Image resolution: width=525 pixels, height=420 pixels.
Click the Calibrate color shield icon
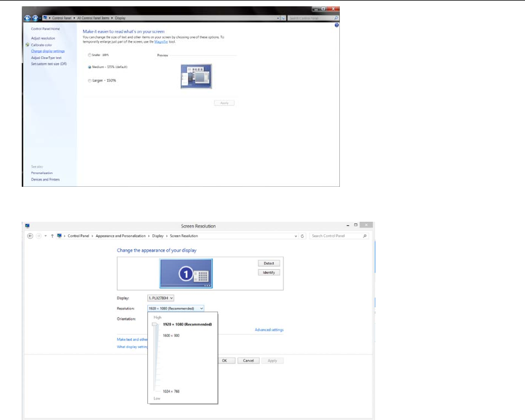(28, 45)
